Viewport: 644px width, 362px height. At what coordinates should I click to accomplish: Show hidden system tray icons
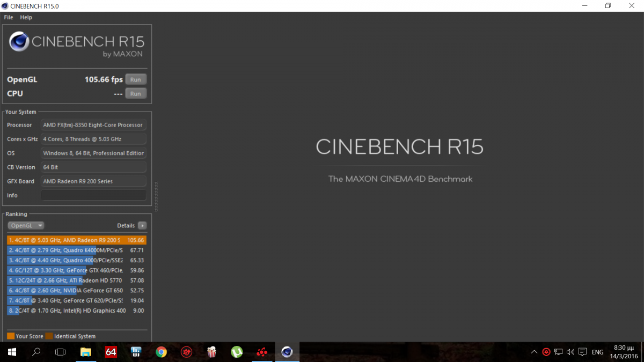(x=534, y=352)
